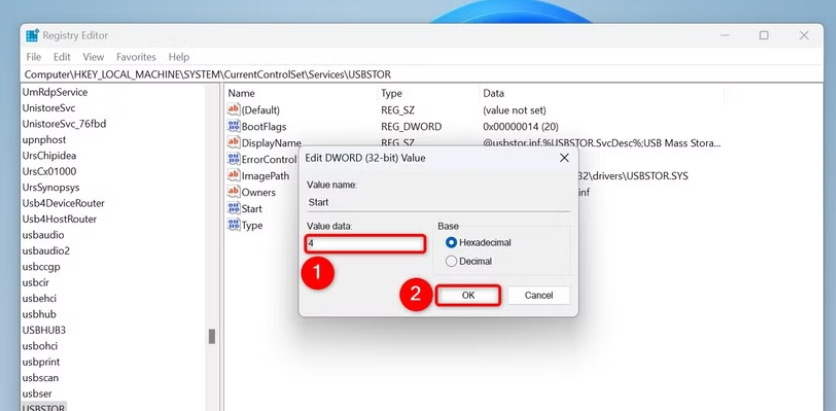Click the registry tree vertical scrollbar thumb
The image size is (836, 411).
212,336
